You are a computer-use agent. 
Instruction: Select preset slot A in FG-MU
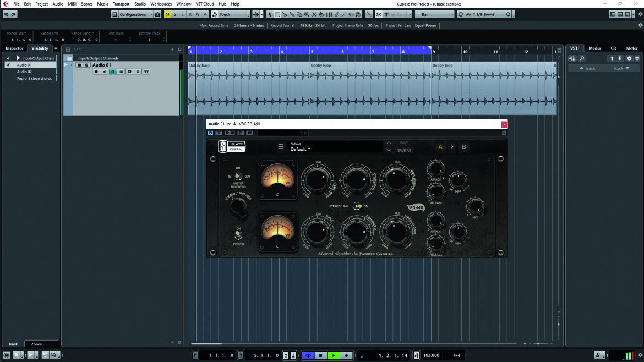[440, 146]
